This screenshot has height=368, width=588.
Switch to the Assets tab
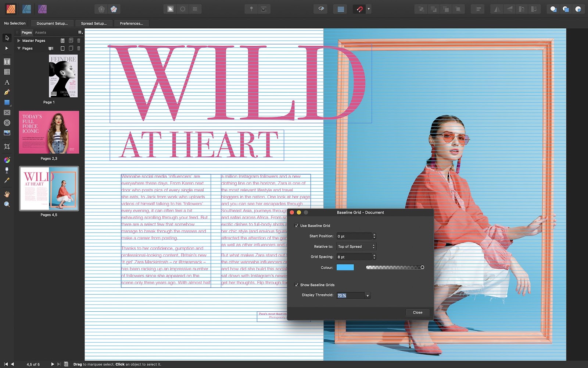[40, 32]
